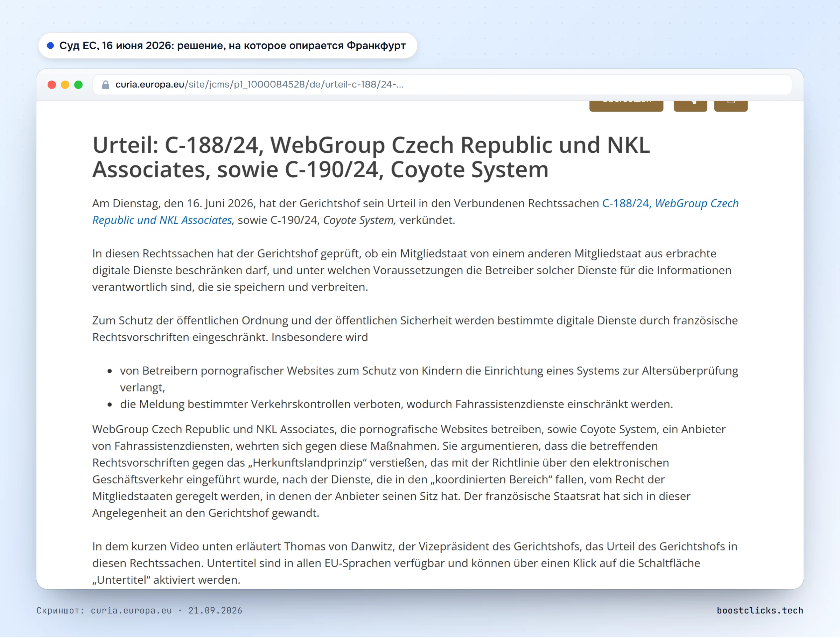840x638 pixels.
Task: Click the paragraph starting "Am Dienstag, den 16. Juni 2026"
Action: tap(415, 211)
